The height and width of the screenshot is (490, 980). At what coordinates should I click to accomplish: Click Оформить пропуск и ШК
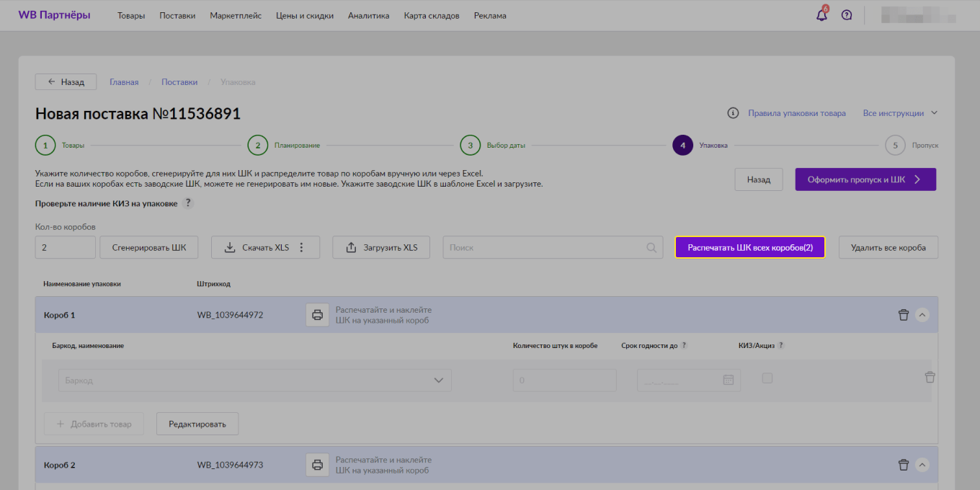(x=865, y=179)
